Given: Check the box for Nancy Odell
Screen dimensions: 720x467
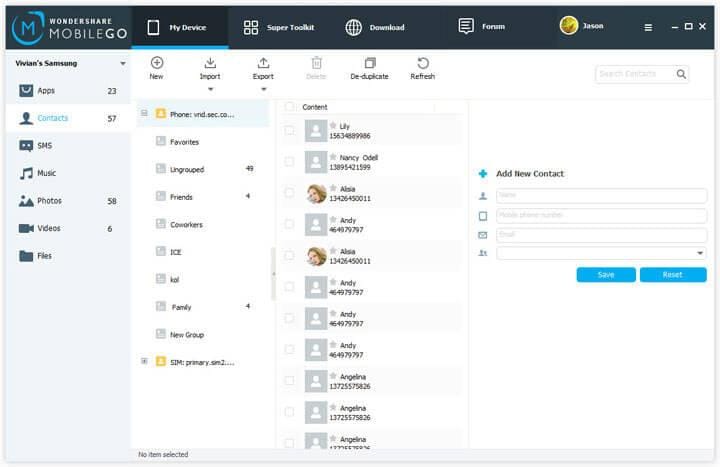Looking at the screenshot, I should click(289, 162).
